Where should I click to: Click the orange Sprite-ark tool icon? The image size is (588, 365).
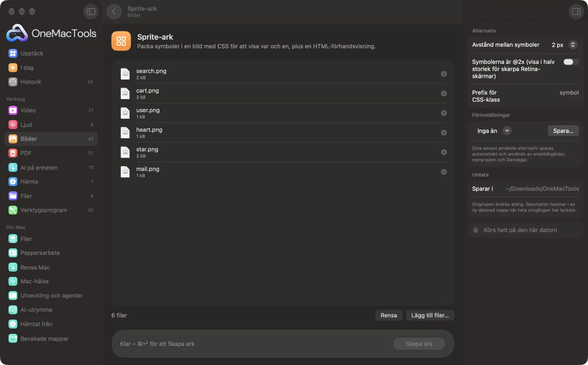click(x=121, y=41)
